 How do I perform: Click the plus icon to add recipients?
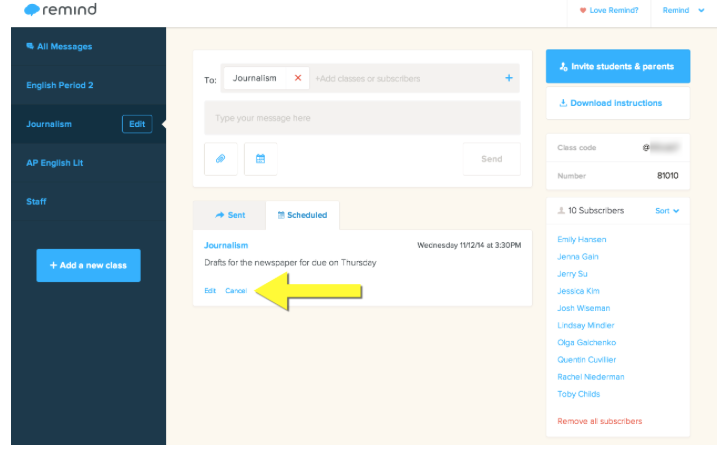[508, 78]
